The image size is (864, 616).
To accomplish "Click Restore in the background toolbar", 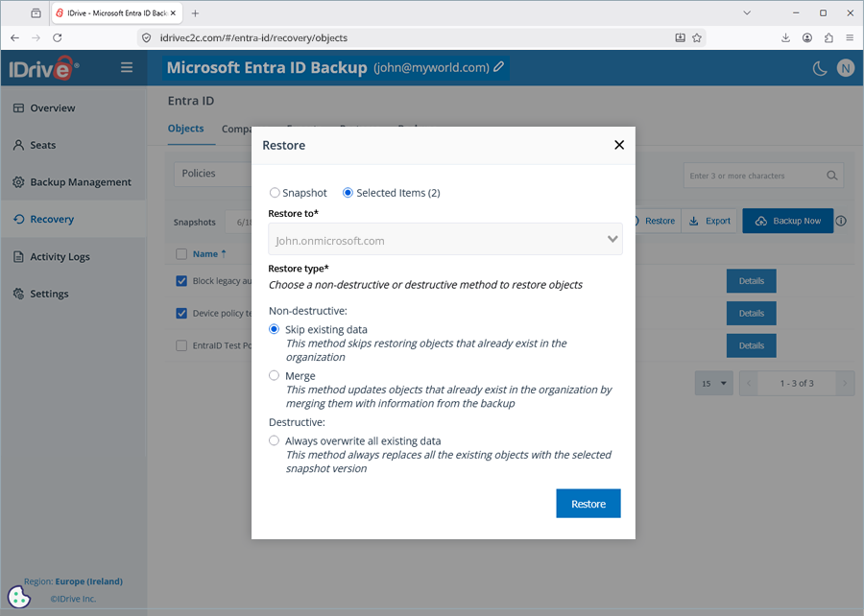I will point(659,221).
